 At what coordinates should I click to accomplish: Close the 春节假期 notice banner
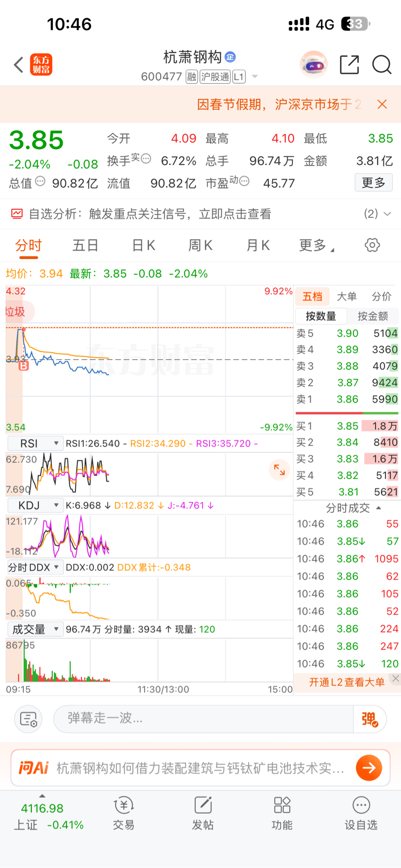[382, 104]
